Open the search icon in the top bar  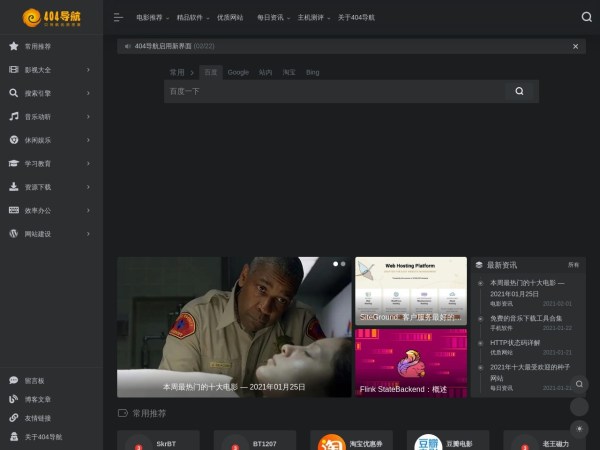(x=586, y=17)
